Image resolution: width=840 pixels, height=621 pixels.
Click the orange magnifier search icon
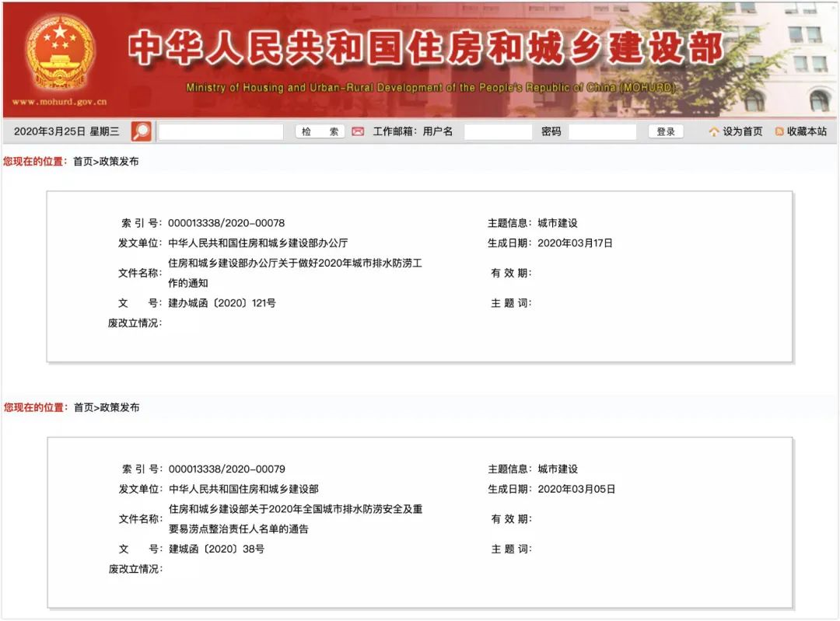pos(142,131)
